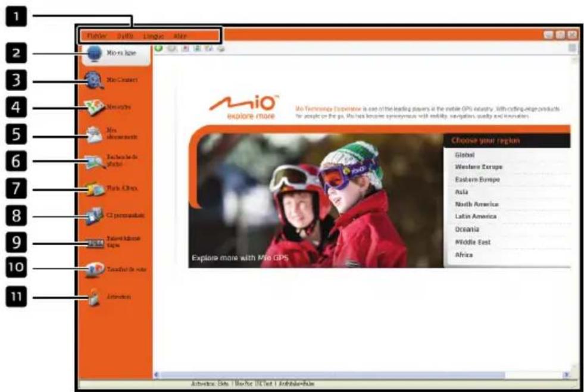Open the Activation padlock icon
This screenshot has width=584, height=392.
coord(93,297)
